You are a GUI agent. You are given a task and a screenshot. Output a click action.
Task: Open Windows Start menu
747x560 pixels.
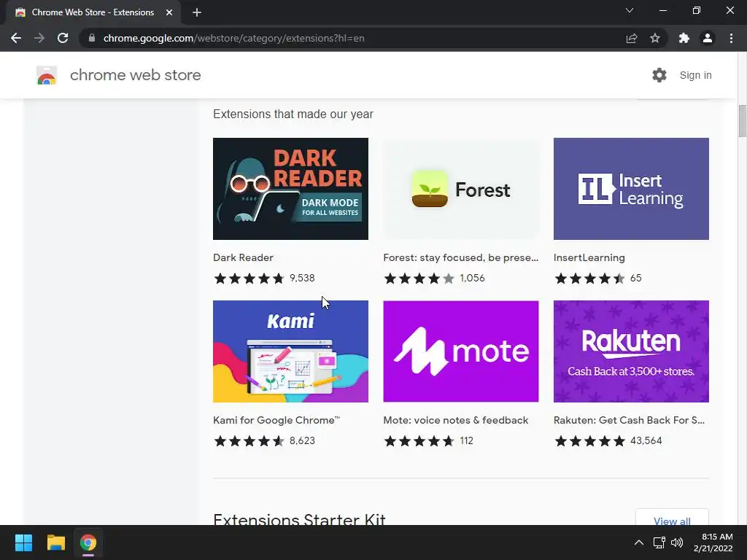pyautogui.click(x=23, y=542)
